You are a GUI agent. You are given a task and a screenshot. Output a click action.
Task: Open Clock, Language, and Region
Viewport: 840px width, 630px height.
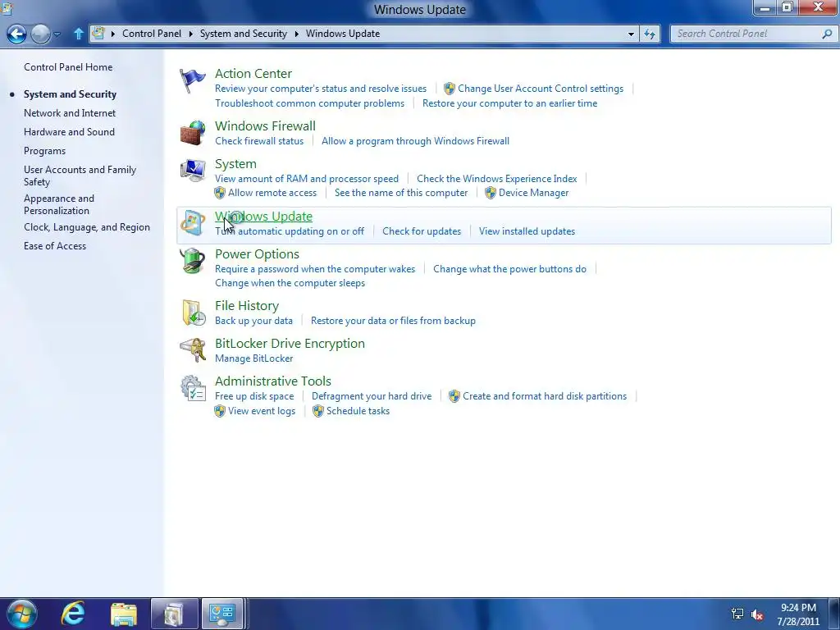tap(87, 227)
